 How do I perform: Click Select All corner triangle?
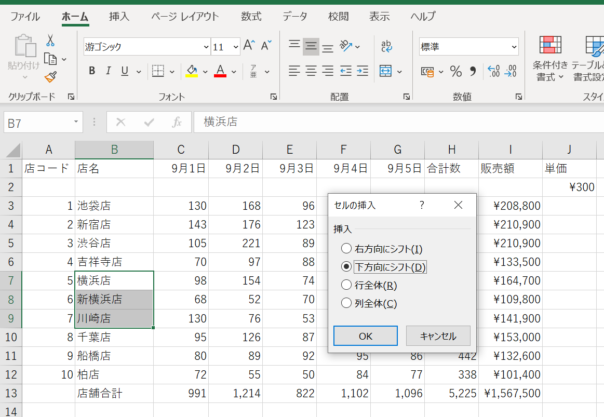[x=13, y=150]
